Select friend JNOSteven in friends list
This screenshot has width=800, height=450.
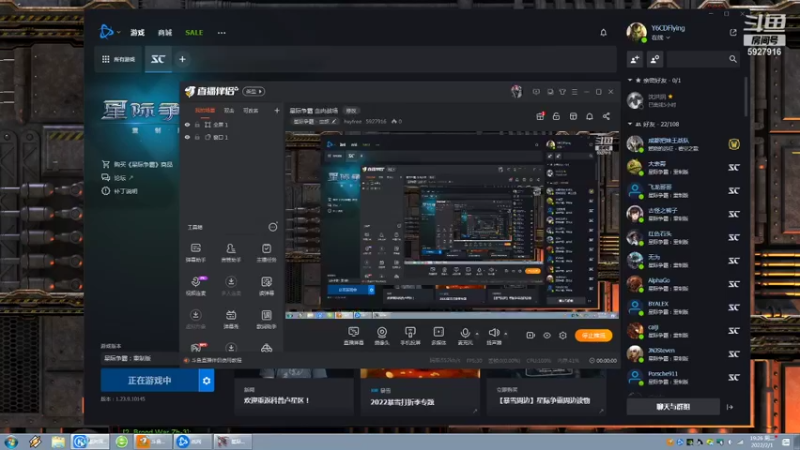click(684, 354)
